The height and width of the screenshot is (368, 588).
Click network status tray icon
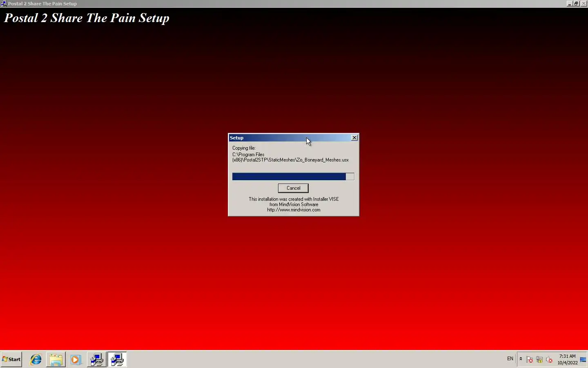pos(539,360)
